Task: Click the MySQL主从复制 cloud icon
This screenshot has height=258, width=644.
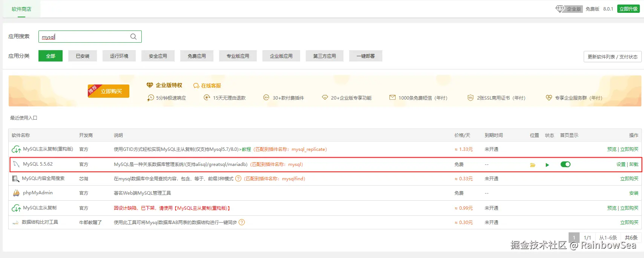Action: tap(16, 208)
